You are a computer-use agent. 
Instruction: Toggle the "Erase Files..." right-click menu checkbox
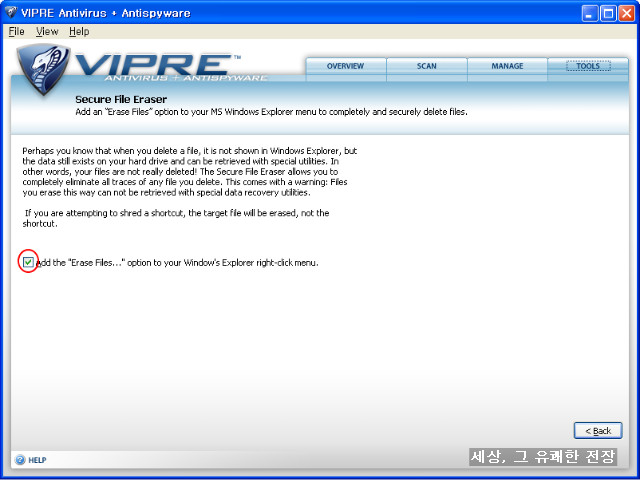(x=28, y=262)
